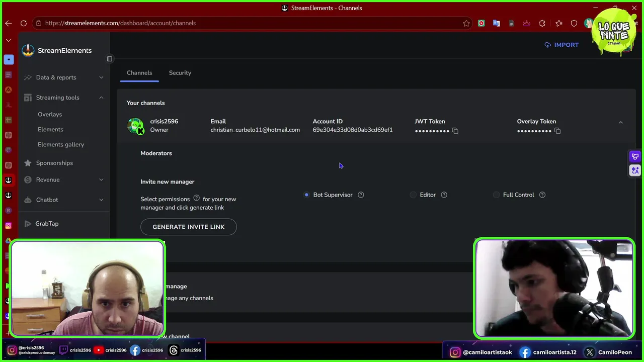Click the Moderators heading
Viewport: 644px width, 362px height.
tap(156, 153)
